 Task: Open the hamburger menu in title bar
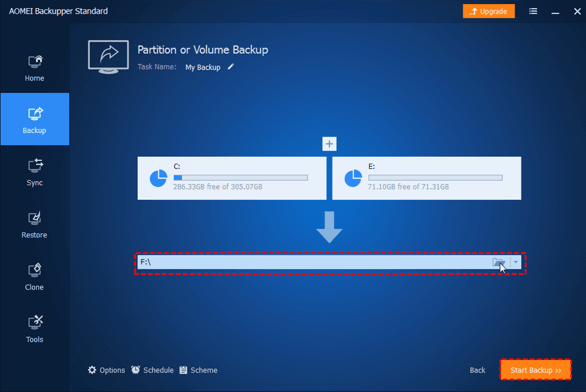click(533, 11)
